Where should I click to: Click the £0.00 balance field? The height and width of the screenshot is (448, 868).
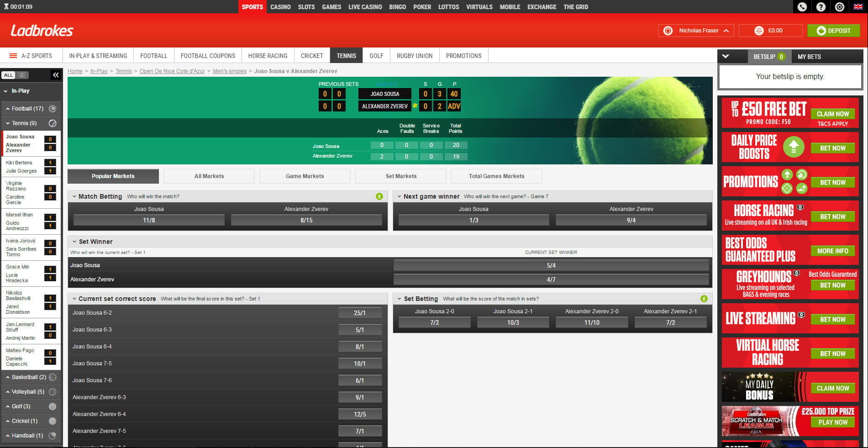click(771, 31)
